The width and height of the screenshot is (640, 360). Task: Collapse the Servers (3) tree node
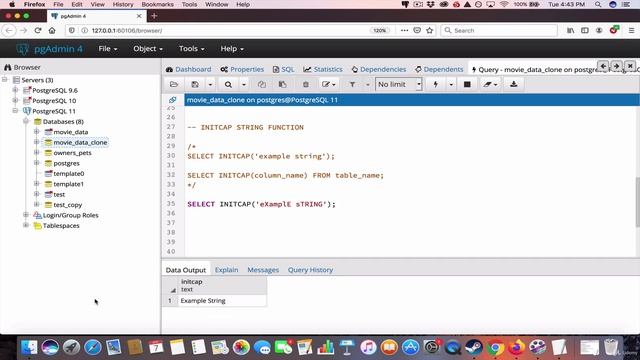[x=5, y=80]
